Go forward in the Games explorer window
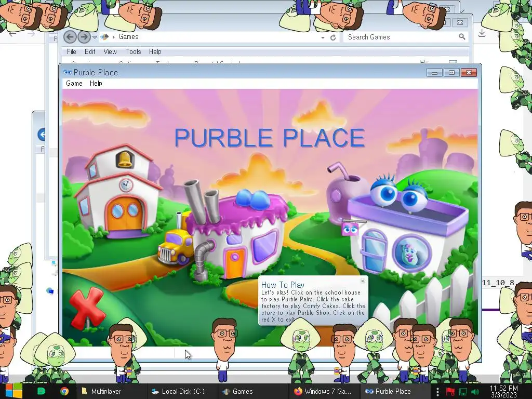The height and width of the screenshot is (399, 532). click(84, 37)
